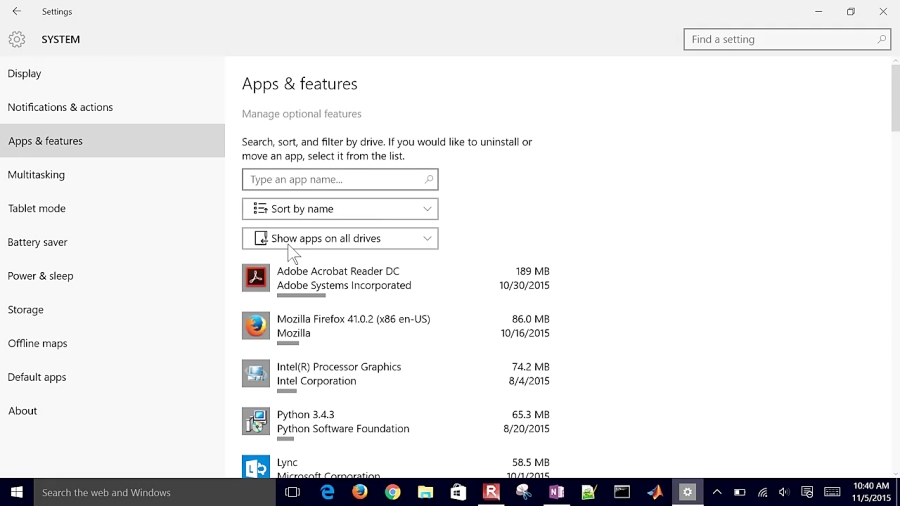Screen dimensions: 900x506
Task: Click the Intel Processor Graphics icon
Action: [256, 374]
